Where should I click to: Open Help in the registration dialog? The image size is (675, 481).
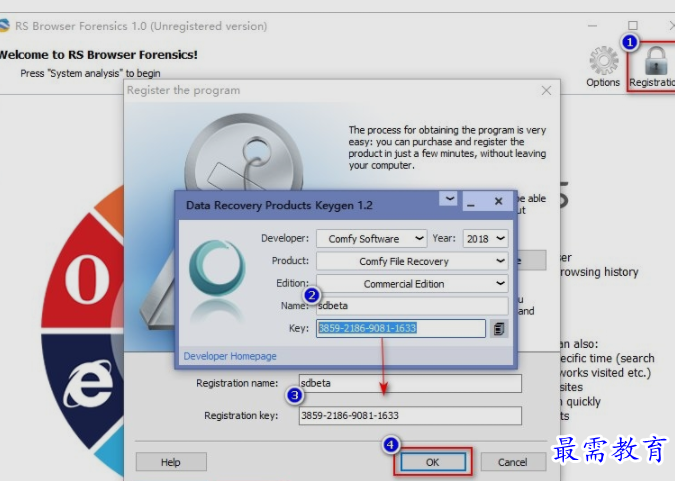tap(171, 462)
